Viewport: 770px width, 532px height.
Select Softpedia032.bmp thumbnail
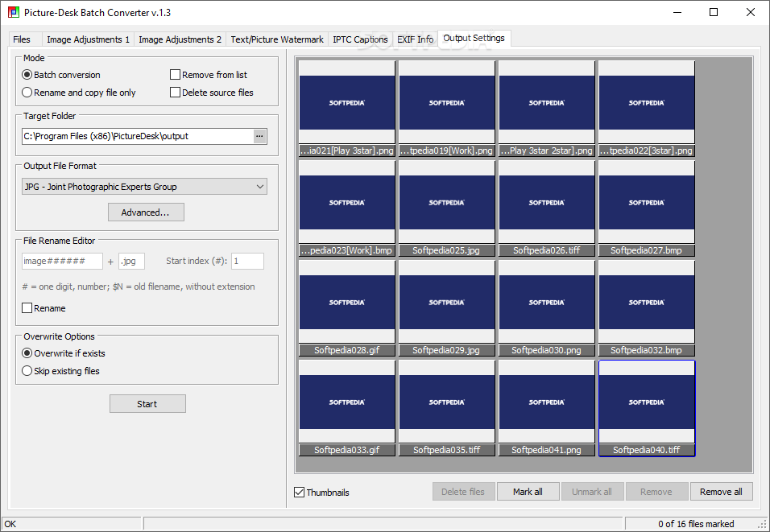coord(647,308)
